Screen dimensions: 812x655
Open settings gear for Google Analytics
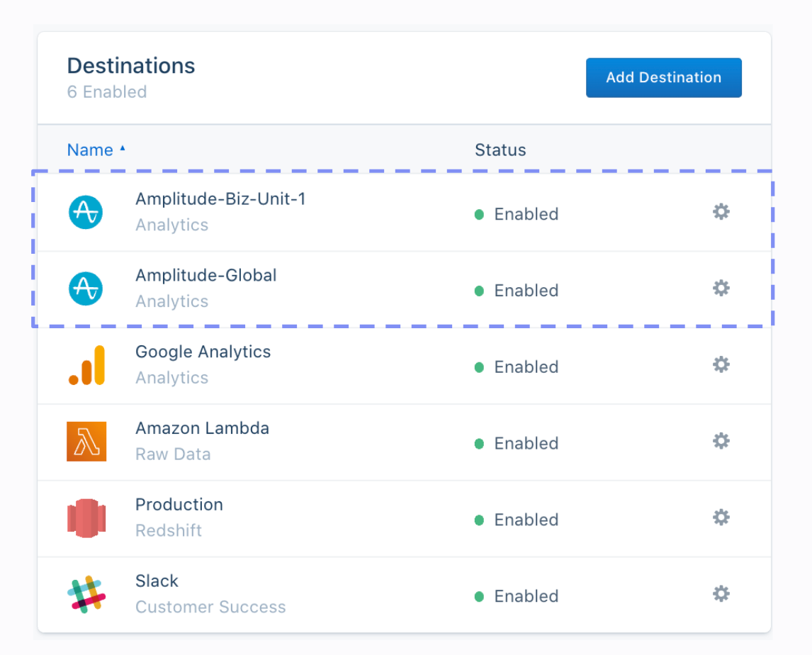click(721, 365)
